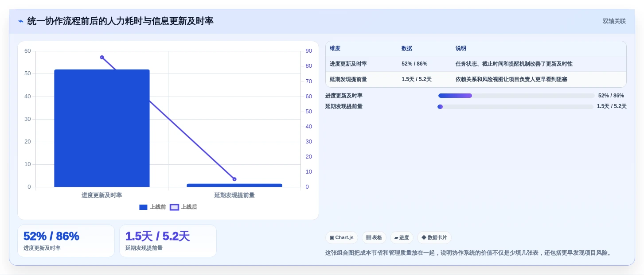Click the 1.5天 / 5.2天 table cell

(x=417, y=79)
